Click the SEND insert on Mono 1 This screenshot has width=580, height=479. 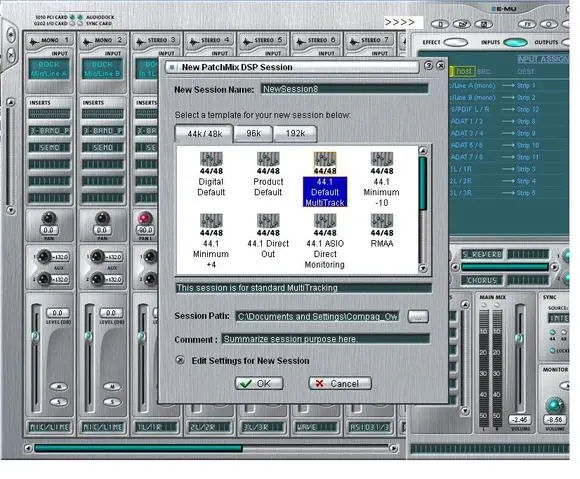pos(49,147)
